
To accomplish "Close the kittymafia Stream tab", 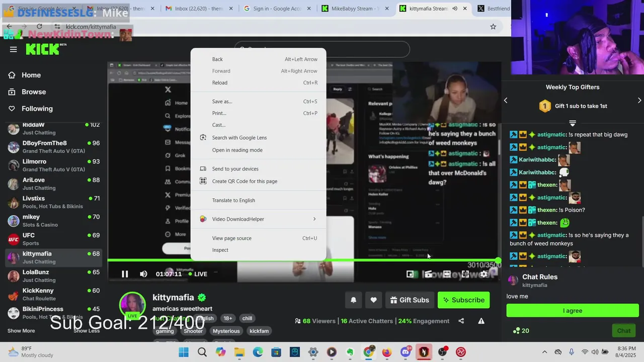I will 465,9.
